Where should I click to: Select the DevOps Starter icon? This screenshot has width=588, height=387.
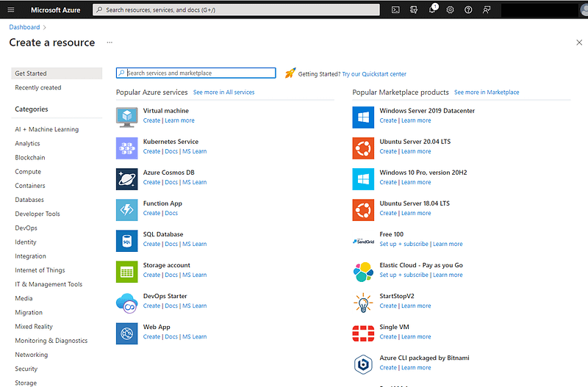pyautogui.click(x=126, y=303)
